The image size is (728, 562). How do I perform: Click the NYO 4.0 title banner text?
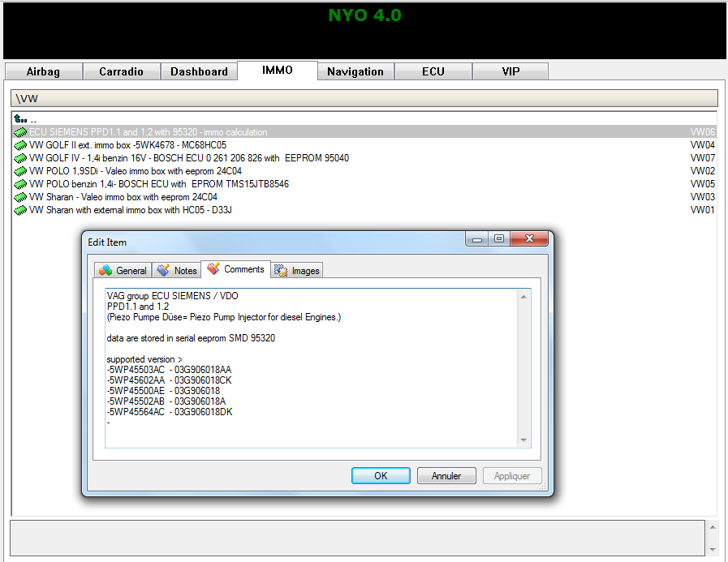coord(365,15)
